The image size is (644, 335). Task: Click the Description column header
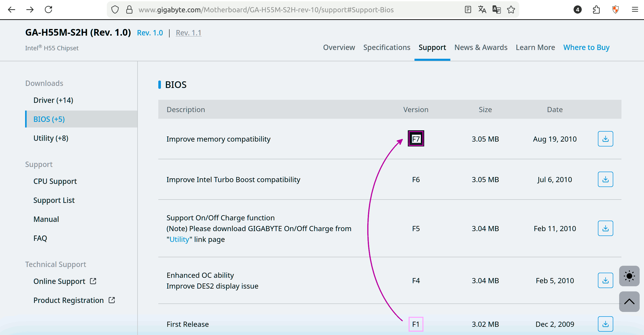click(x=186, y=110)
